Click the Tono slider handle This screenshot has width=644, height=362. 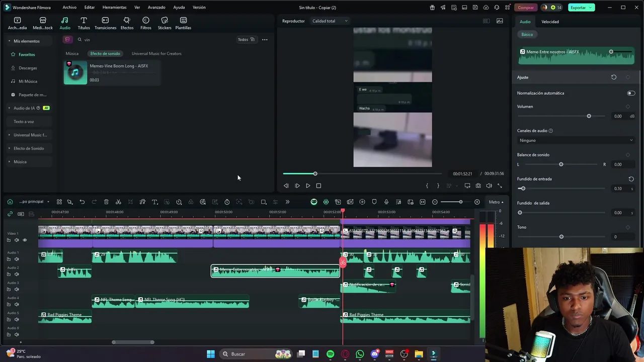coord(561,237)
